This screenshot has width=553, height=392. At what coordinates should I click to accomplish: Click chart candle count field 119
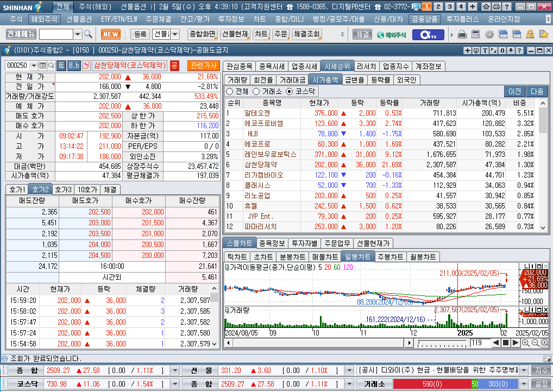point(480,343)
